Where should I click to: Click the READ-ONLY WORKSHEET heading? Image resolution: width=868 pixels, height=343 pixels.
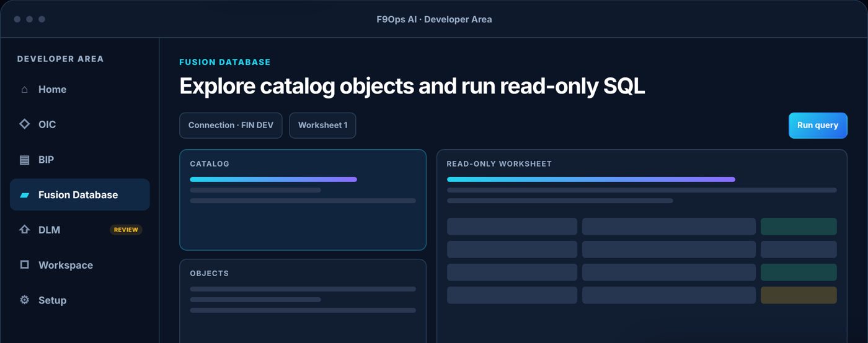(x=499, y=164)
